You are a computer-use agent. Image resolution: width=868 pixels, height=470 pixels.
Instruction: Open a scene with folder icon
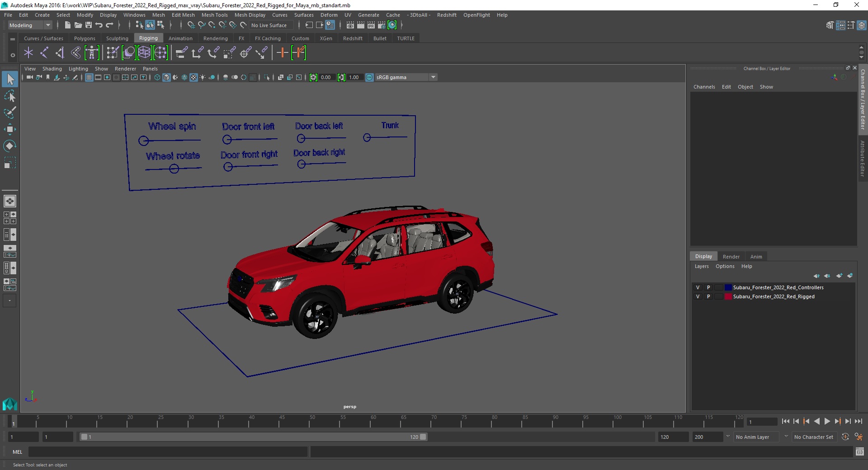(78, 25)
